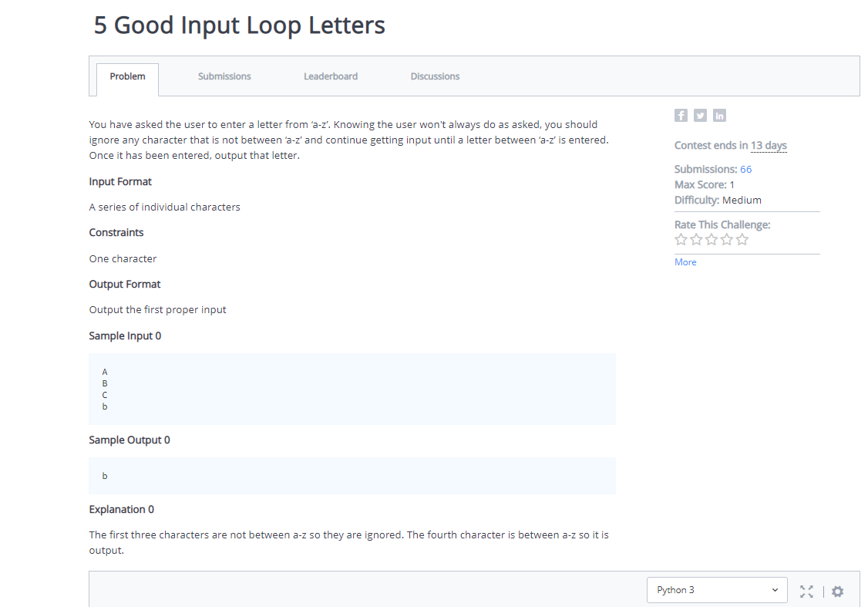Viewport: 868px width, 607px height.
Task: Open the Discussions tab
Action: [435, 76]
